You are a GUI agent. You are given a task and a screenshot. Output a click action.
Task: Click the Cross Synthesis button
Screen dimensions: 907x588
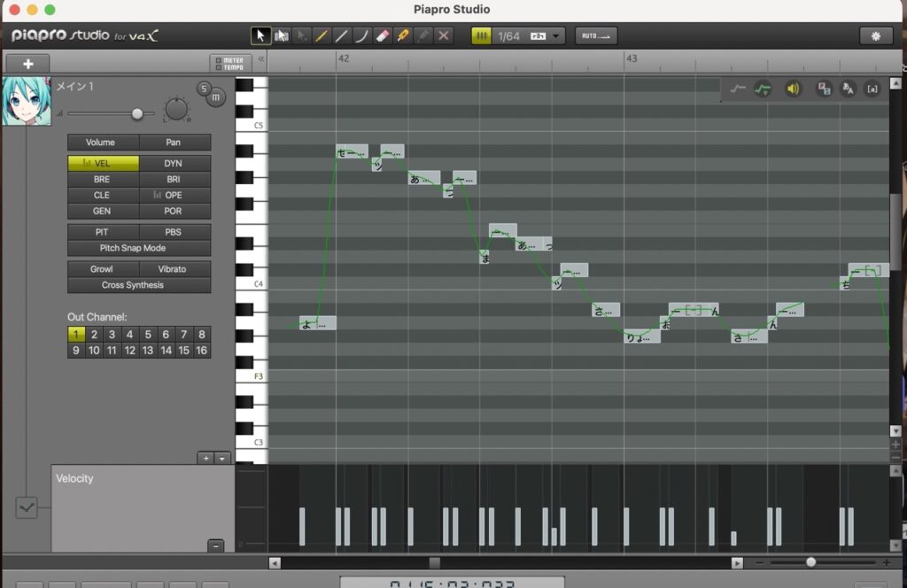[x=139, y=285]
